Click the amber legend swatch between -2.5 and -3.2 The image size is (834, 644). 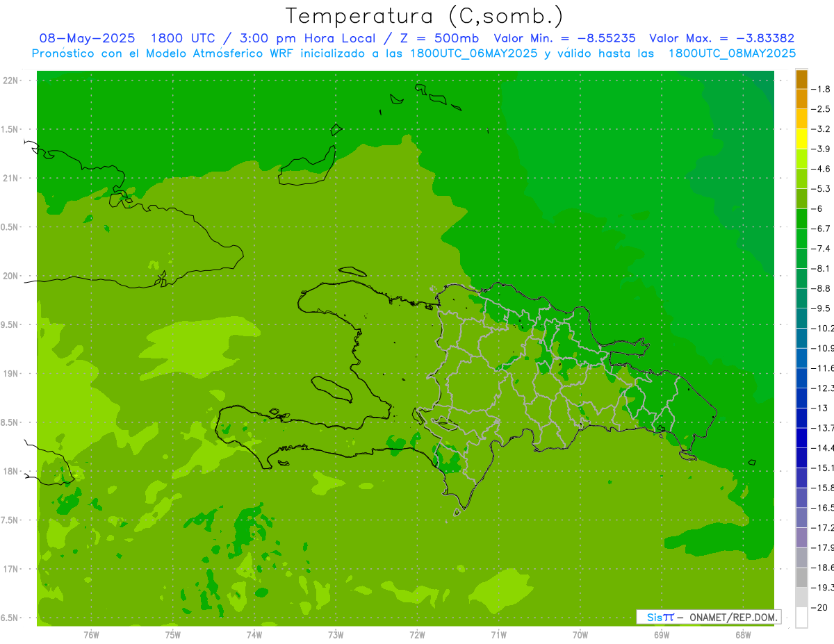801,119
